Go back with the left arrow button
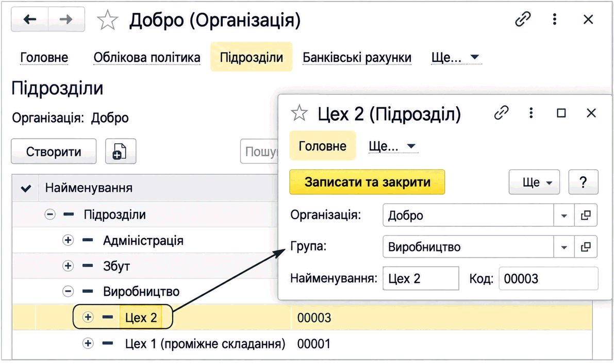Viewport: 614px width, 364px height. 30,19
